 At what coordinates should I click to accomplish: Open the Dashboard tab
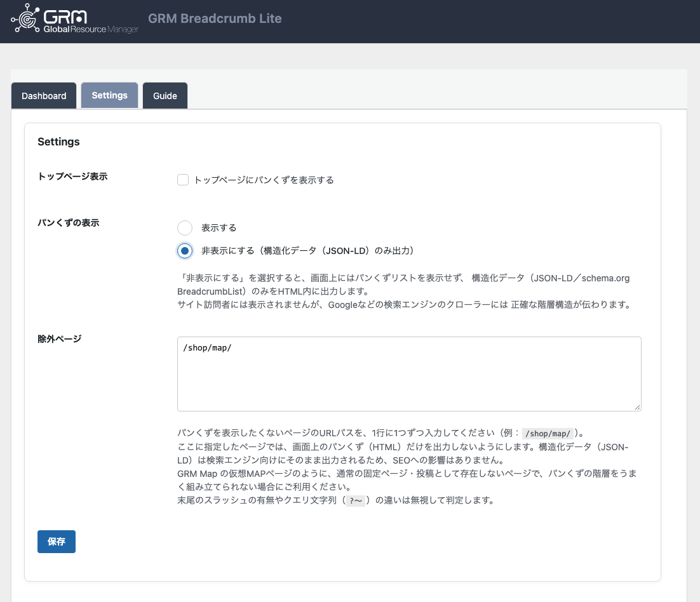pyautogui.click(x=44, y=95)
